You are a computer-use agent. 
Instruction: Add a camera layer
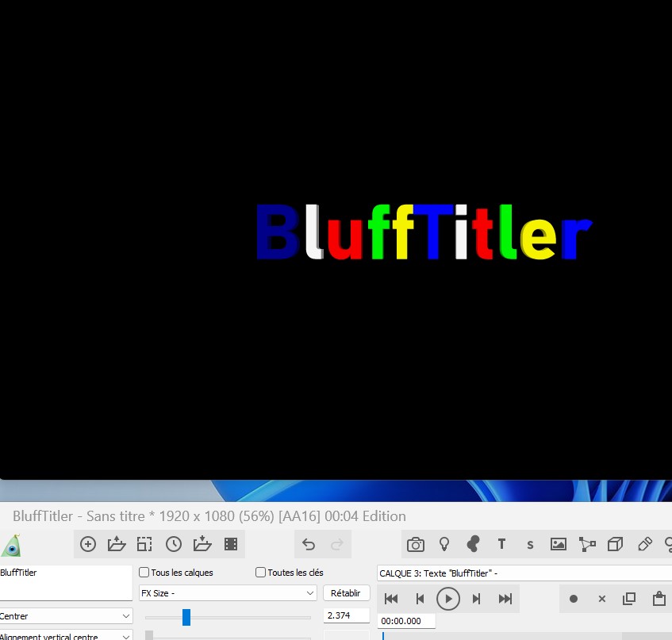point(415,545)
